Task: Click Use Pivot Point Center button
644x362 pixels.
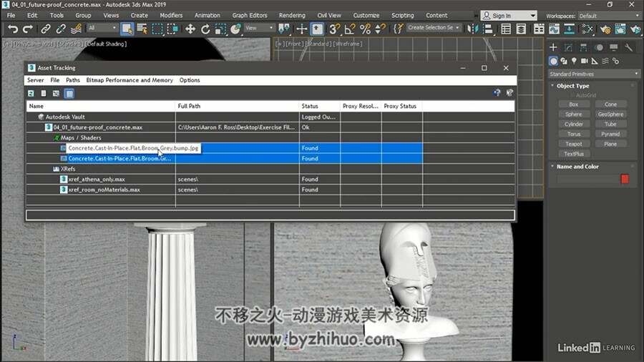Action: [284, 29]
